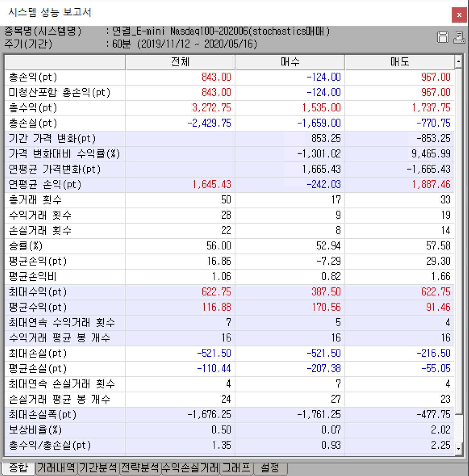Open the 그래프 tab
This screenshot has width=469, height=476.
pyautogui.click(x=237, y=468)
